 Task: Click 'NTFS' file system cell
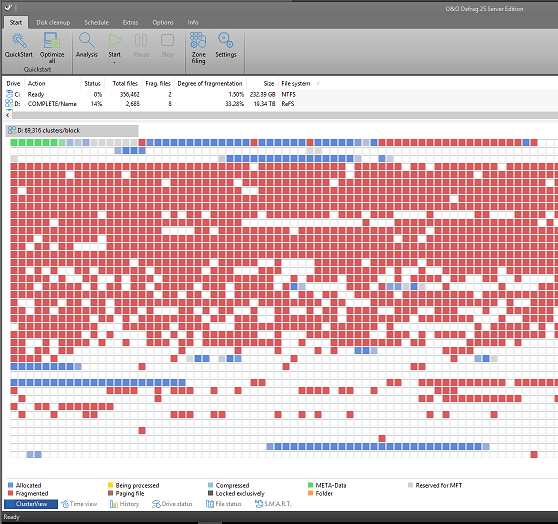(288, 94)
